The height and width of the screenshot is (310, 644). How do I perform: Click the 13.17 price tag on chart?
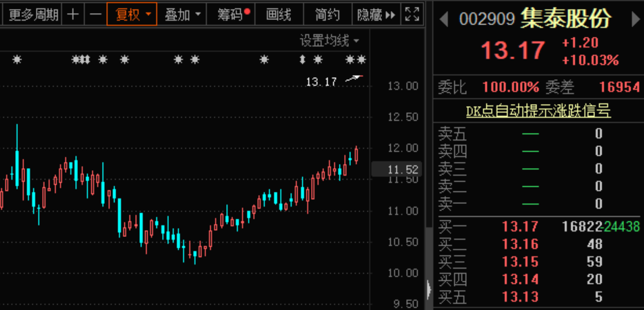pos(321,82)
